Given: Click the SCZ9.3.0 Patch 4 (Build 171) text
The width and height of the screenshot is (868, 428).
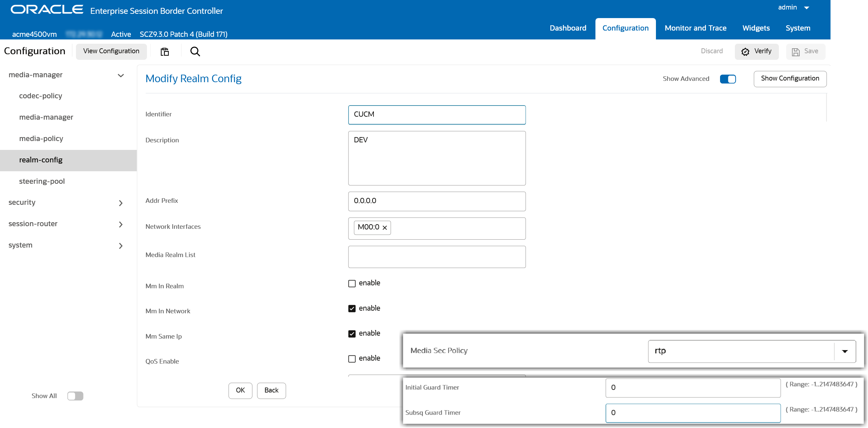Looking at the screenshot, I should (183, 34).
